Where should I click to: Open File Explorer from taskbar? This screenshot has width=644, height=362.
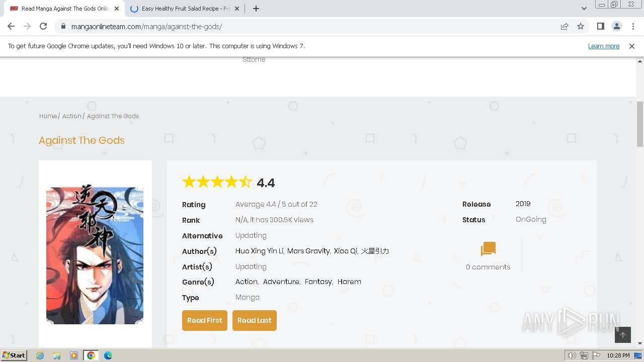coord(57,355)
